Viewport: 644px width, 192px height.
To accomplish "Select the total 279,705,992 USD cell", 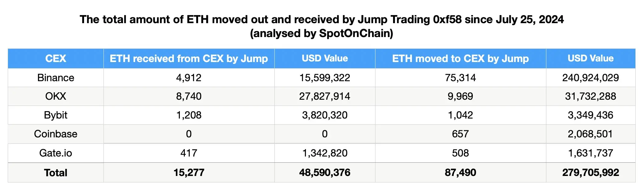I will (591, 173).
